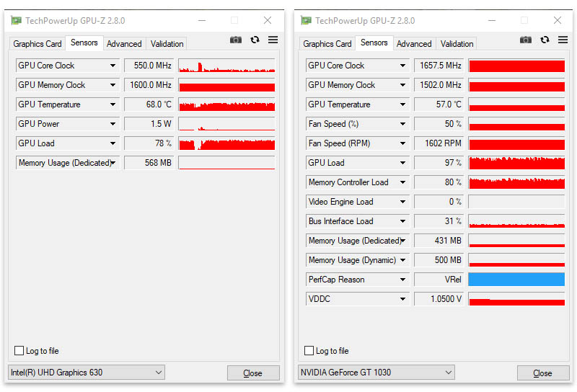The width and height of the screenshot is (577, 392).
Task: Open GPU Temperature dropdown in Intel window
Action: pyautogui.click(x=113, y=104)
